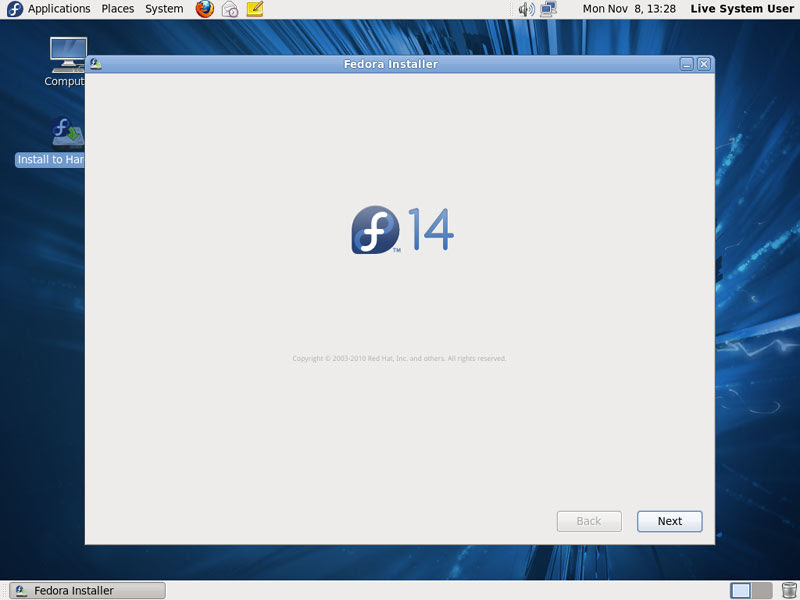Minimize the Fedora Installer window
The width and height of the screenshot is (800, 600).
[x=687, y=64]
